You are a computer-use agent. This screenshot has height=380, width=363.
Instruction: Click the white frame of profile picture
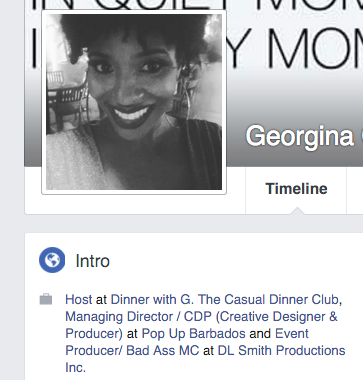click(134, 192)
